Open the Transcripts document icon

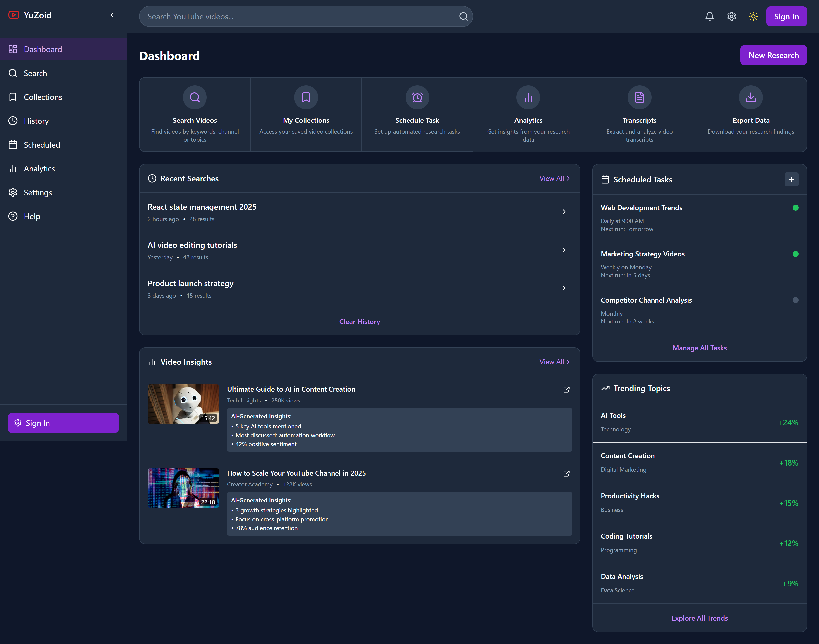click(639, 97)
